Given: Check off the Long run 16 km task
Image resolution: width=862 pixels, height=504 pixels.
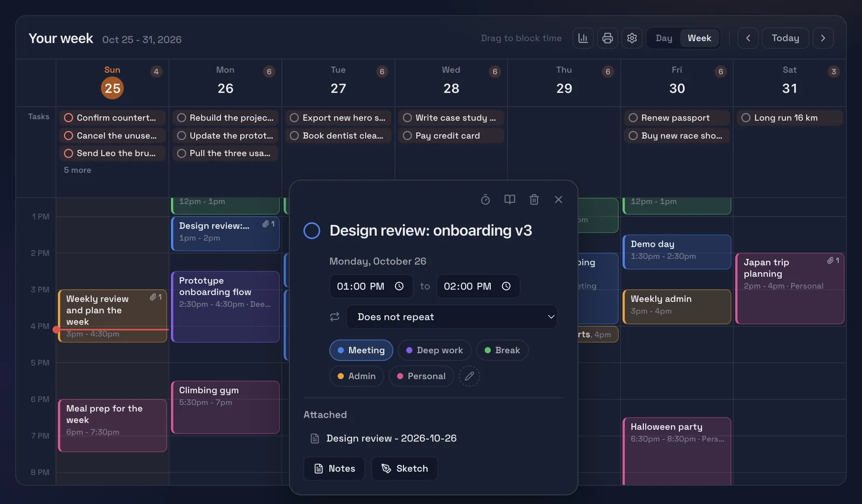Looking at the screenshot, I should (x=746, y=118).
